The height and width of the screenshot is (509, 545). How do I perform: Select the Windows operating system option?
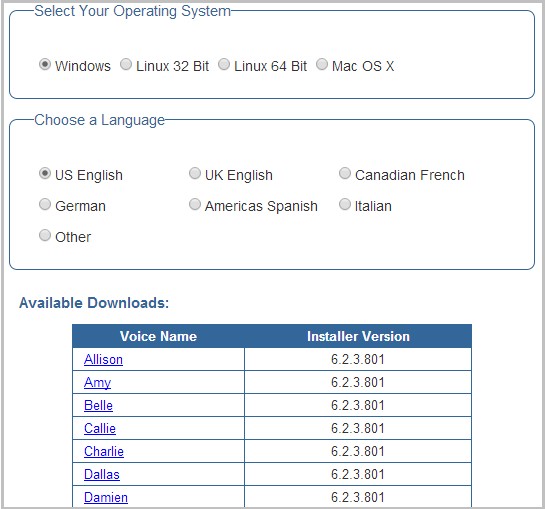44,64
